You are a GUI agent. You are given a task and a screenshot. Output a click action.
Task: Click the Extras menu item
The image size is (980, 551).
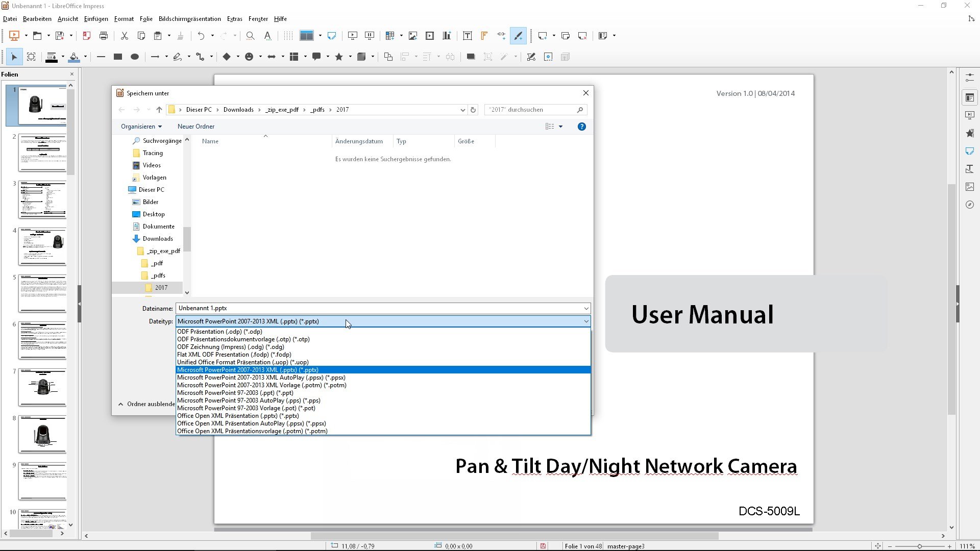tap(234, 18)
